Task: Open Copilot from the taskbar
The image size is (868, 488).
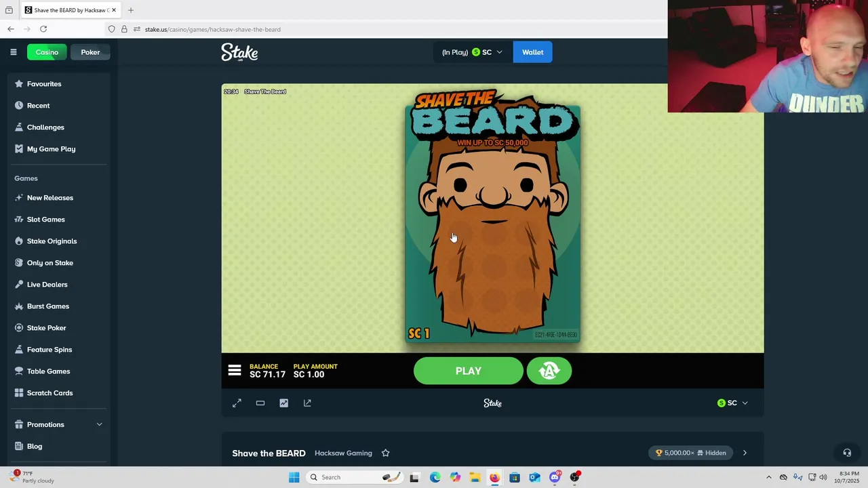Action: coord(455,477)
